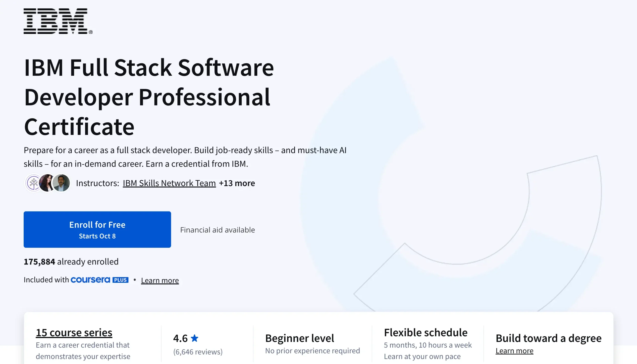Image resolution: width=637 pixels, height=364 pixels.
Task: Click the "Flexible schedule" heading
Action: (425, 332)
